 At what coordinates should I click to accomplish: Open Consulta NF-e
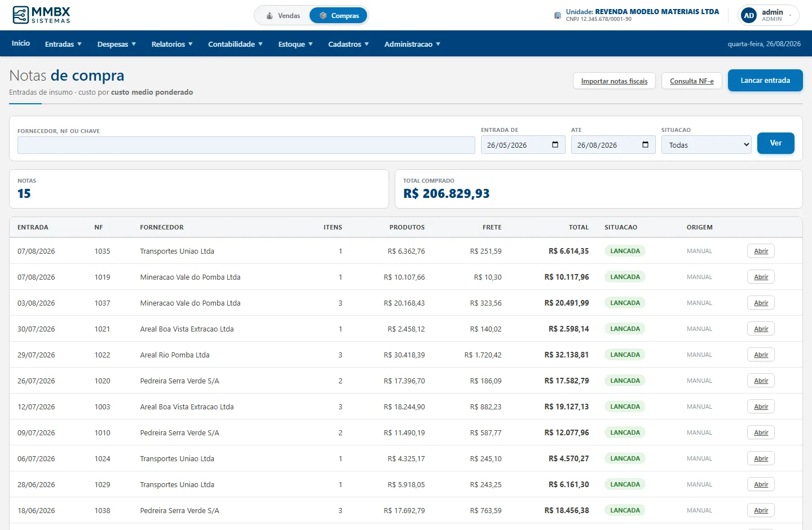[692, 81]
